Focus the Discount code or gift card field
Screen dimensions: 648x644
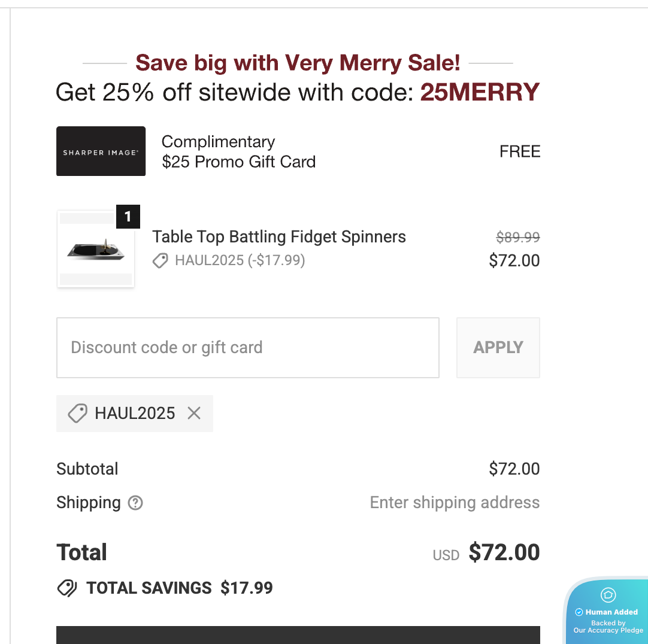pyautogui.click(x=247, y=348)
